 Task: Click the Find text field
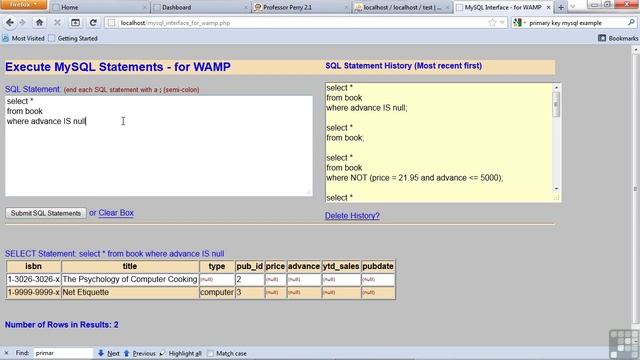(x=63, y=353)
